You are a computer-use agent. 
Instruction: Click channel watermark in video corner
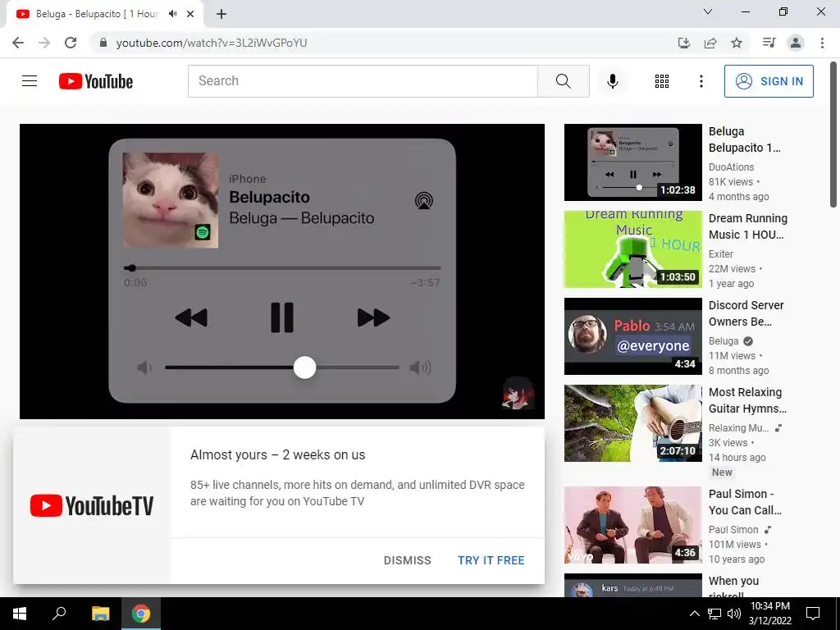coord(518,393)
